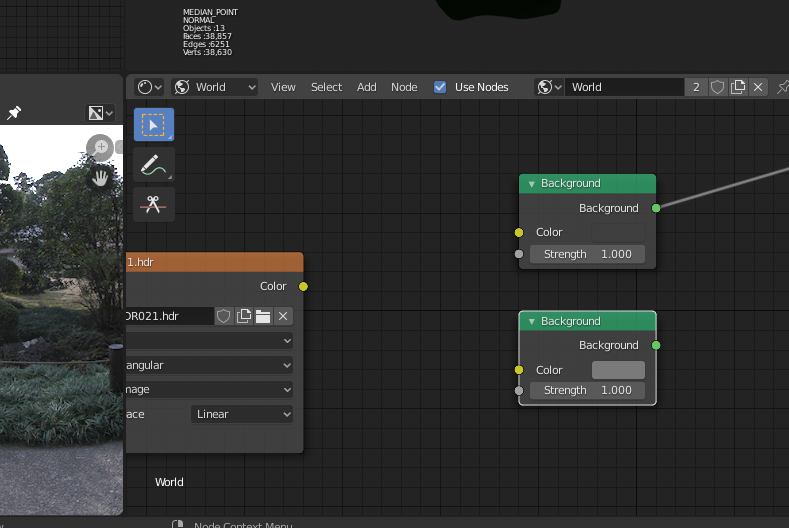Open upper Background node dark color swatch
The width and height of the screenshot is (789, 528).
(618, 233)
